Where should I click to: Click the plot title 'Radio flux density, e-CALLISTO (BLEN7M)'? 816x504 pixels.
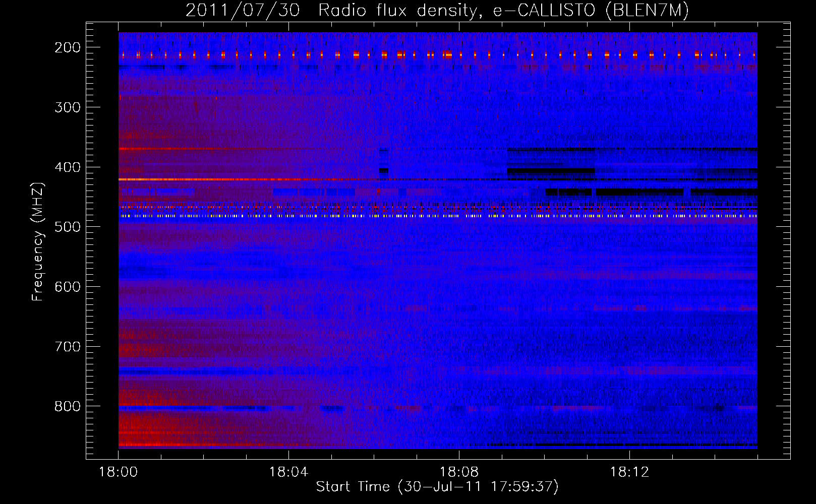(503, 11)
